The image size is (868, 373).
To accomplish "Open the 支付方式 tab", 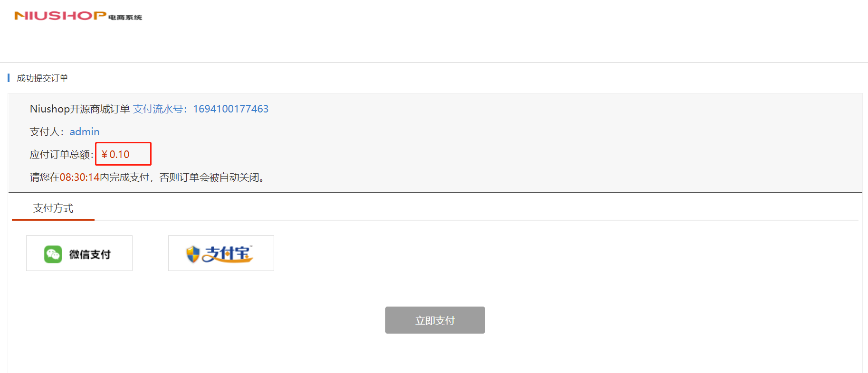I will pos(53,208).
